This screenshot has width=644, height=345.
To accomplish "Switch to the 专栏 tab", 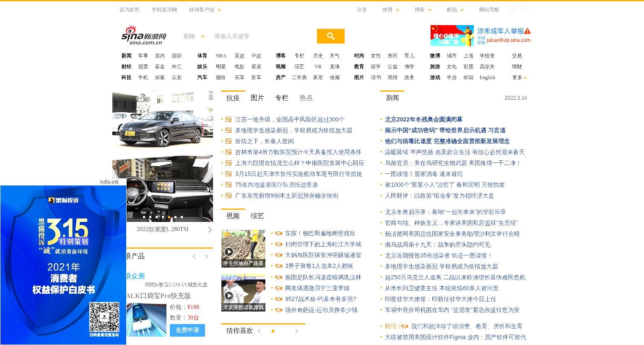I will tap(282, 98).
